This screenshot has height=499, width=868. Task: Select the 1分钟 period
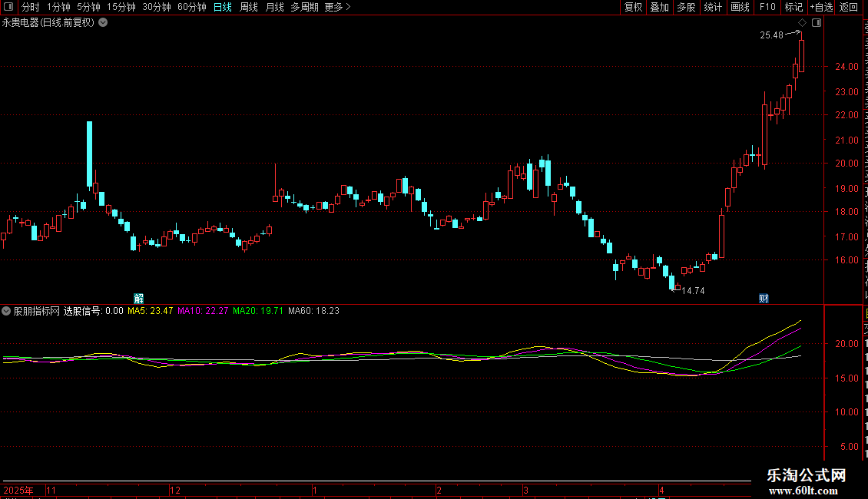click(x=58, y=7)
